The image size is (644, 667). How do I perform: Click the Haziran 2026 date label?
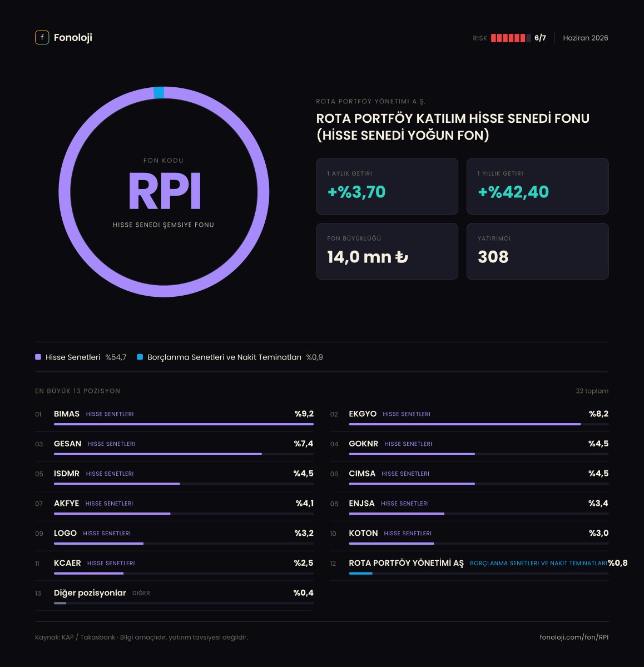[586, 38]
